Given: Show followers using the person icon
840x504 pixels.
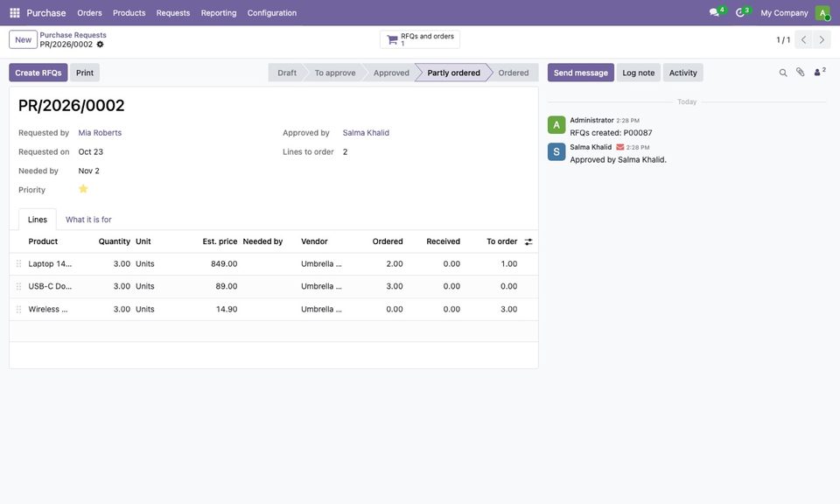Looking at the screenshot, I should click(819, 73).
